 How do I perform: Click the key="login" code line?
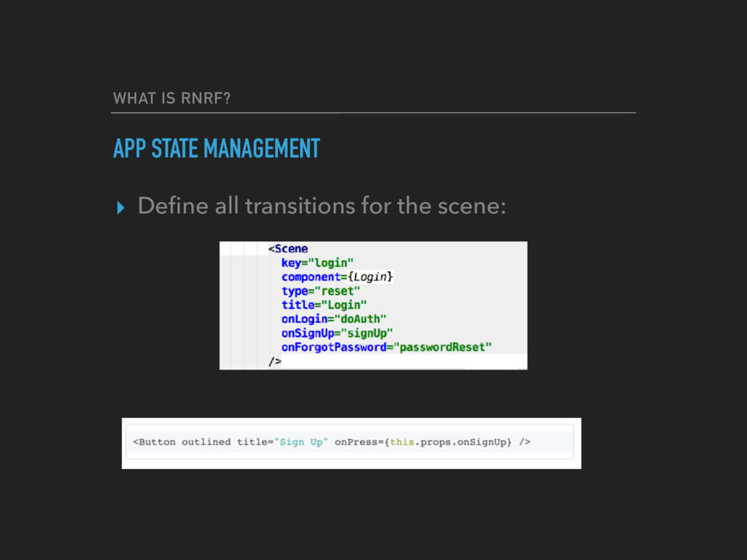(317, 262)
